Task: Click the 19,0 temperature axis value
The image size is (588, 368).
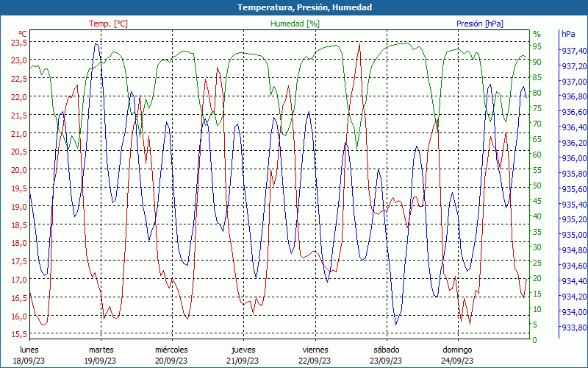Action: tap(19, 207)
